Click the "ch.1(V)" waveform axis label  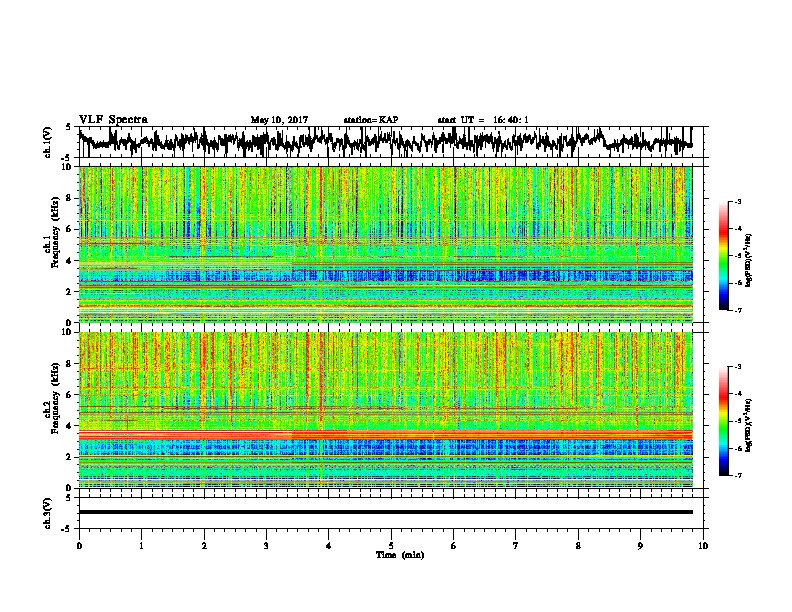pyautogui.click(x=48, y=142)
